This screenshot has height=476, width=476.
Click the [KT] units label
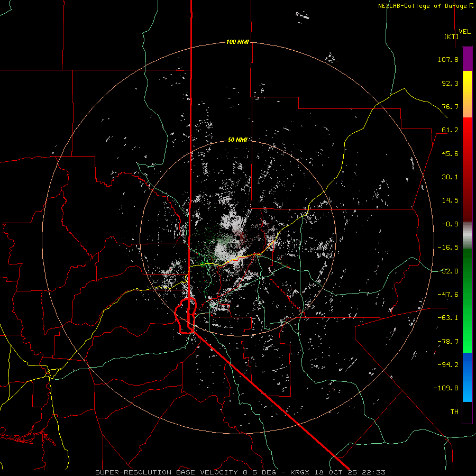point(451,36)
